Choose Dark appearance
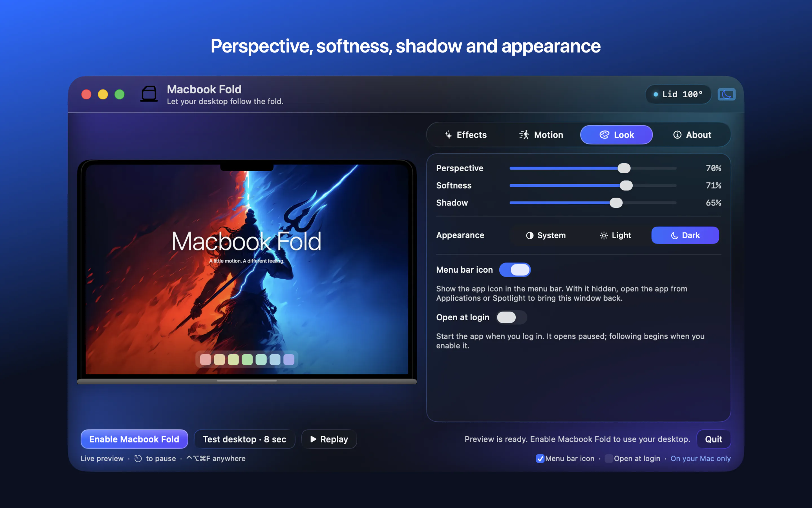This screenshot has width=812, height=508. click(685, 235)
